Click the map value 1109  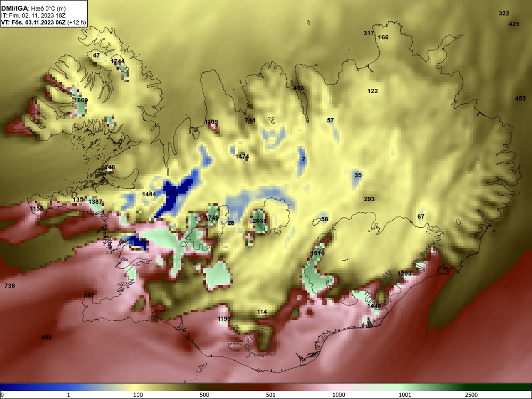(x=211, y=122)
